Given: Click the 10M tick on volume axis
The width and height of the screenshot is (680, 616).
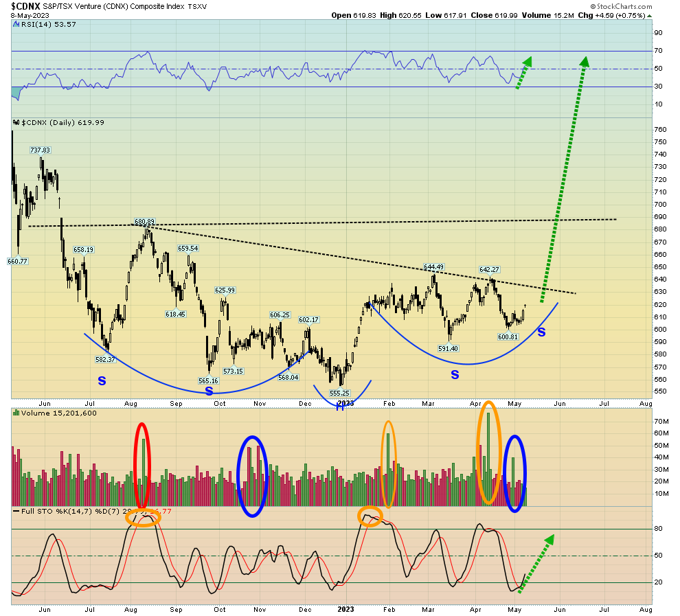Looking at the screenshot, I should 661,494.
